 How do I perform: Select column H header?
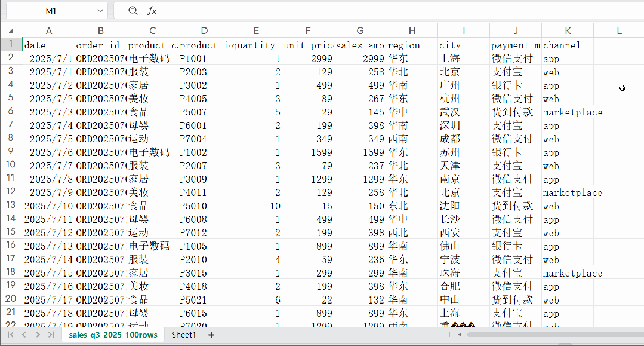[x=412, y=31]
